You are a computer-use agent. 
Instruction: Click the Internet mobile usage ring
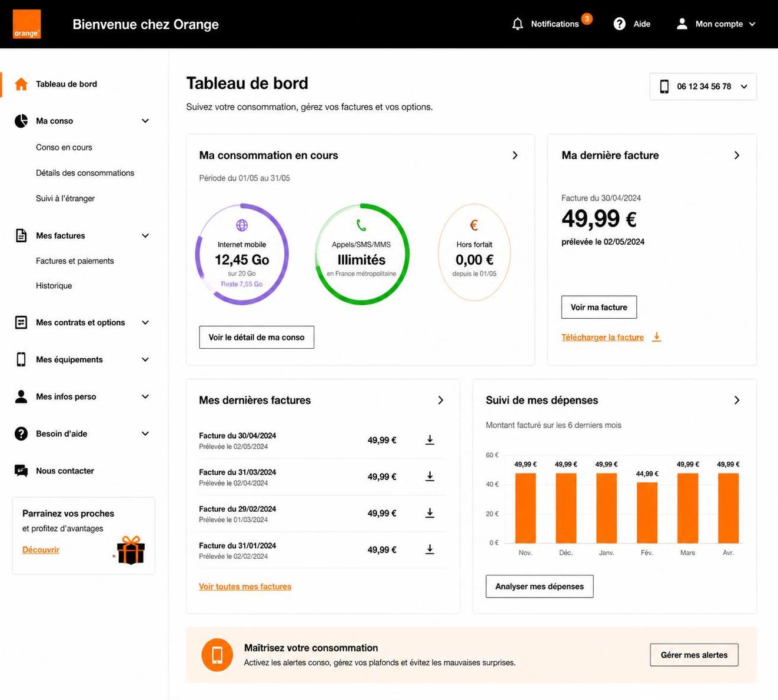(242, 254)
